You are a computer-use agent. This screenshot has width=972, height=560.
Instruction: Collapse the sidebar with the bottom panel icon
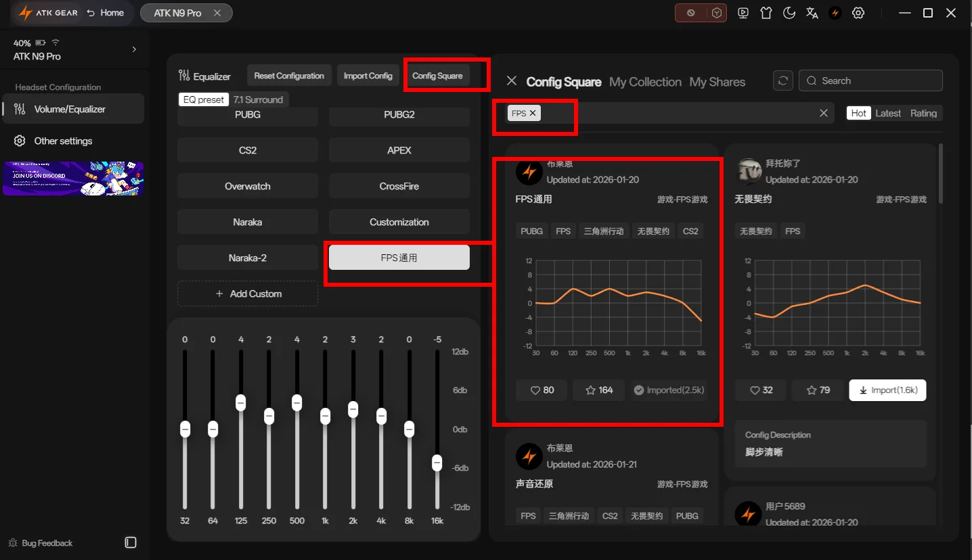pos(131,542)
